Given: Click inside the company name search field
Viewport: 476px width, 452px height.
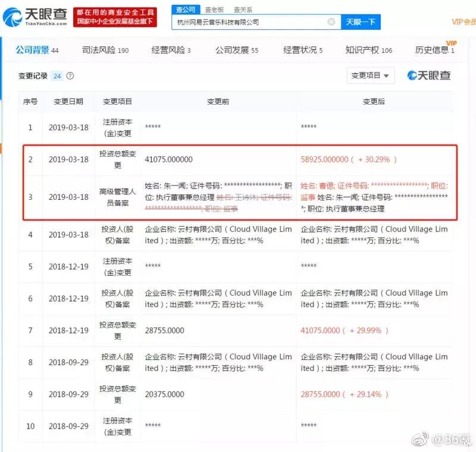Looking at the screenshot, I should tap(250, 21).
